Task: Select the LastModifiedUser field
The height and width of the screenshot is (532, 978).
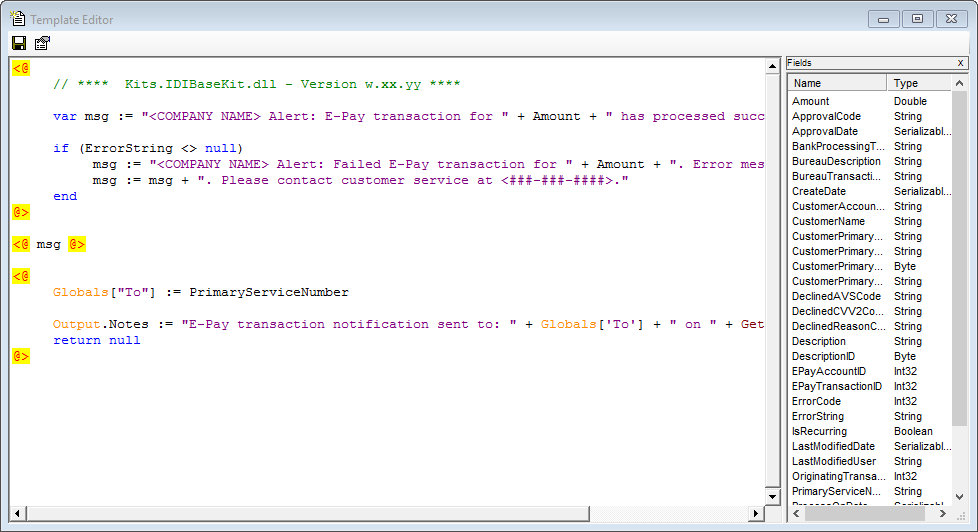Action: click(x=870, y=461)
